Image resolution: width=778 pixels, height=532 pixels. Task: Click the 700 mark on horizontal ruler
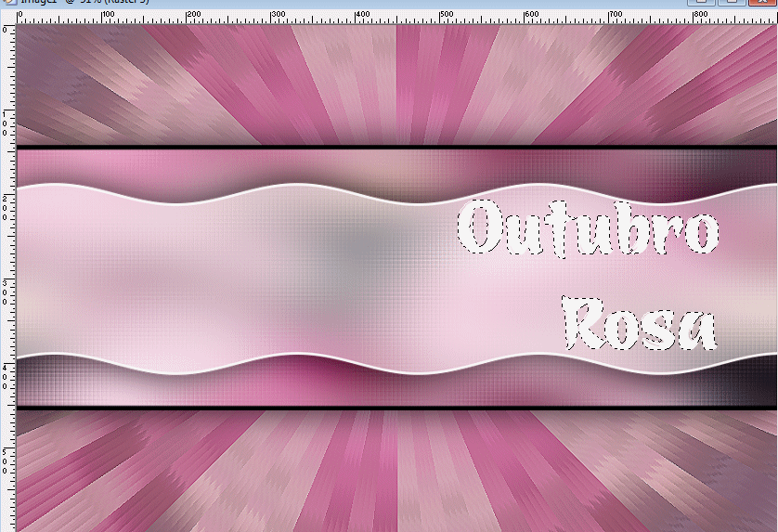click(616, 14)
